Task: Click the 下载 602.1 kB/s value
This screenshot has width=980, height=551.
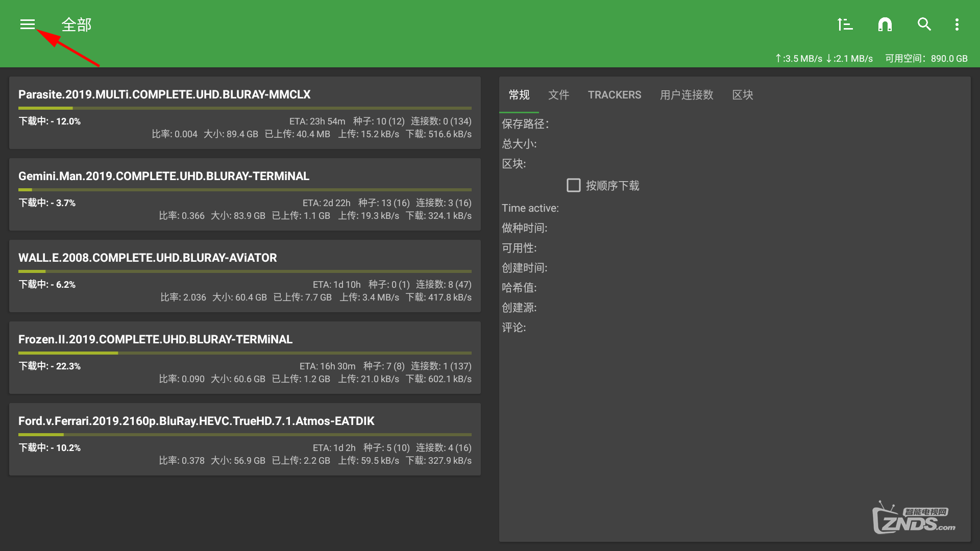Action: click(438, 379)
